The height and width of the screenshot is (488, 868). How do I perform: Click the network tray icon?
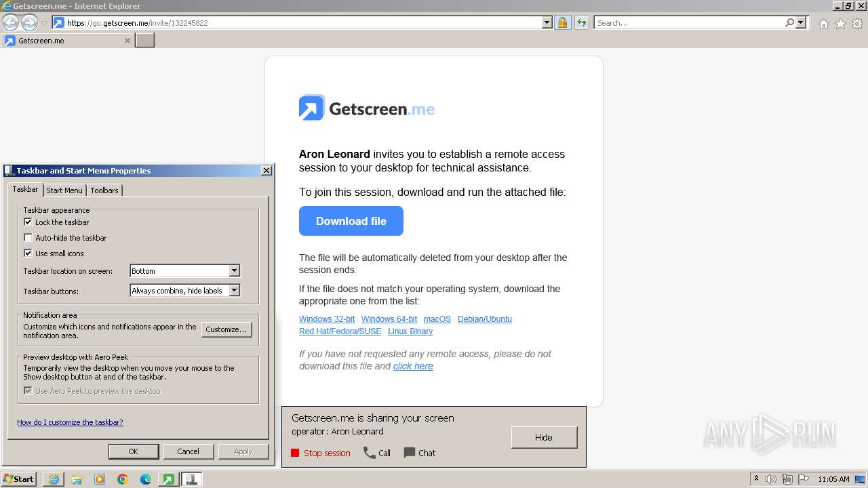coord(787,479)
